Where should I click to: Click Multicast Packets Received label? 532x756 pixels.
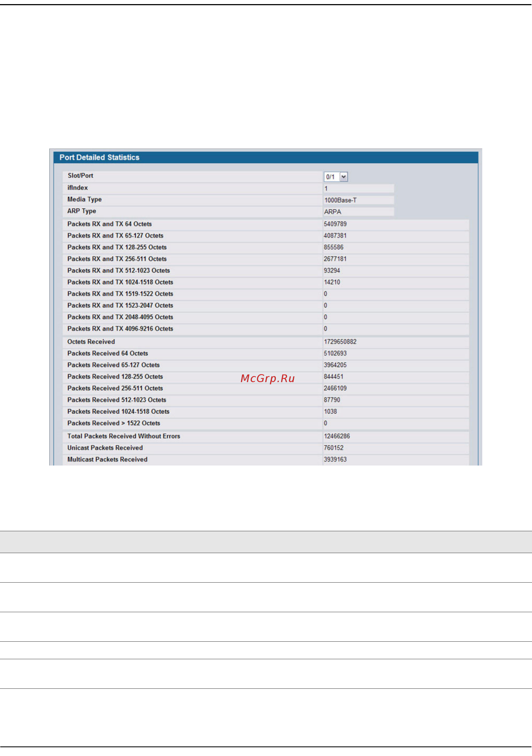click(107, 459)
